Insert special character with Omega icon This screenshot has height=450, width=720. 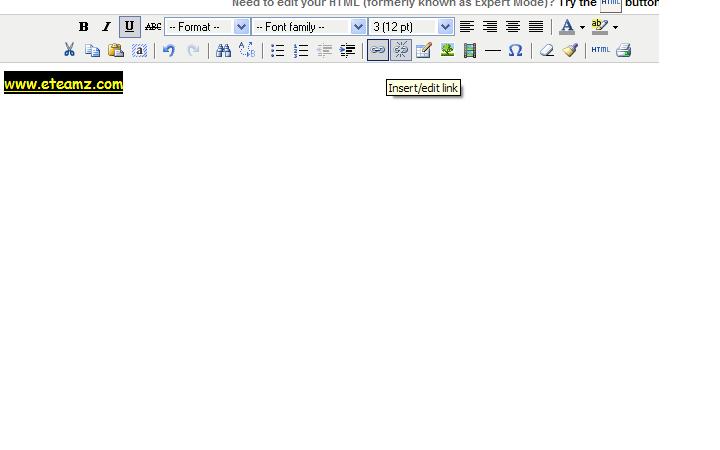click(515, 50)
